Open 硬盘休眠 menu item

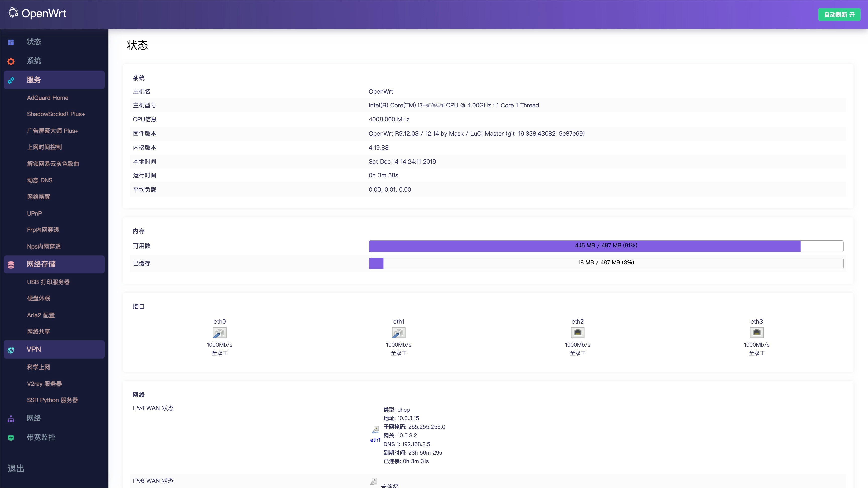point(38,298)
